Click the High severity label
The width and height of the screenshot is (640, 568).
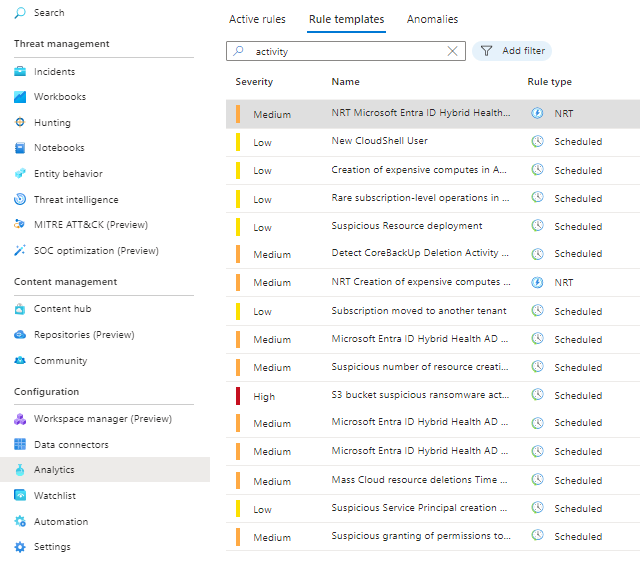pyautogui.click(x=264, y=397)
